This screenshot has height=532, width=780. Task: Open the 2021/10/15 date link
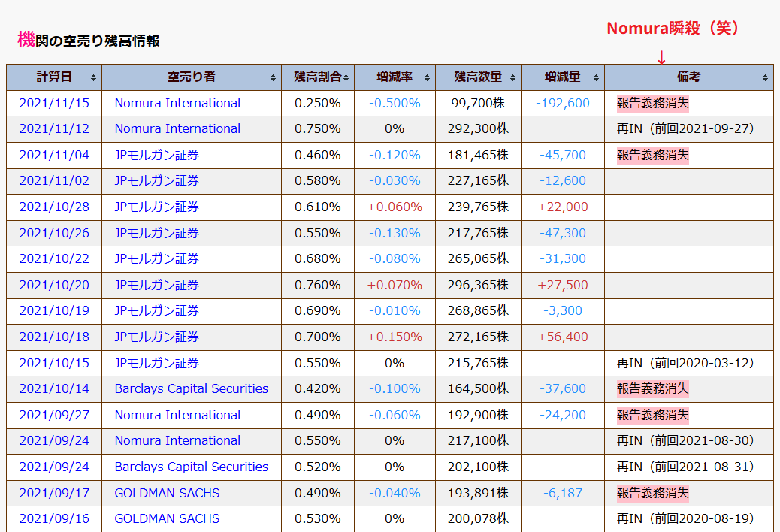(x=54, y=363)
